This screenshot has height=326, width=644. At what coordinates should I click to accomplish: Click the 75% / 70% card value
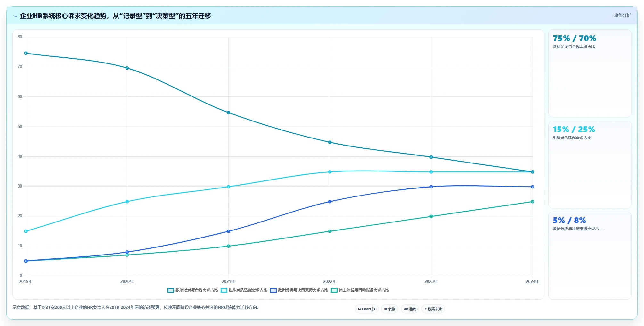click(x=574, y=38)
